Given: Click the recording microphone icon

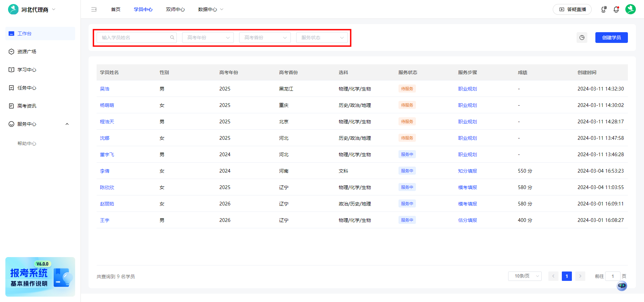Looking at the screenshot, I should pyautogui.click(x=603, y=9).
